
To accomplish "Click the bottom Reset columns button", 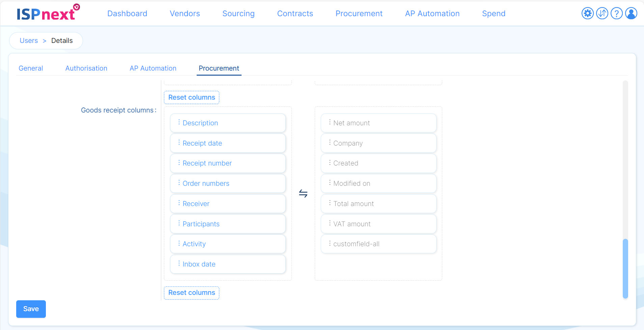I will (x=192, y=293).
